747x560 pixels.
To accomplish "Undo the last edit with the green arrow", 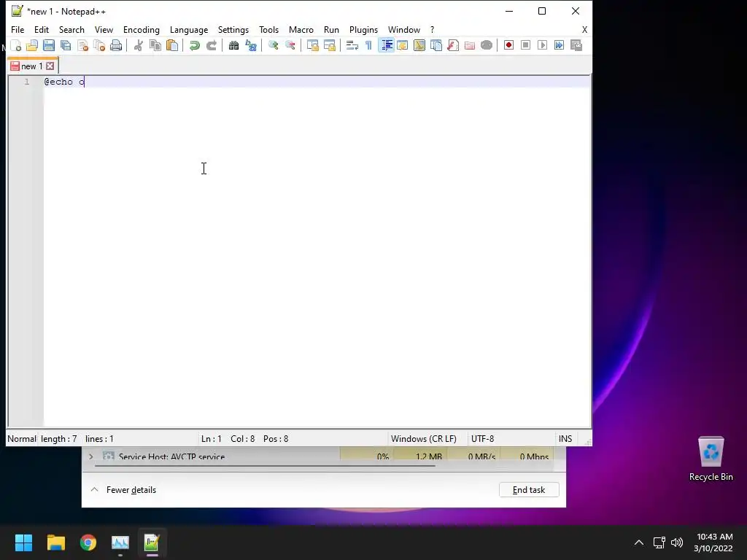I will [x=194, y=45].
